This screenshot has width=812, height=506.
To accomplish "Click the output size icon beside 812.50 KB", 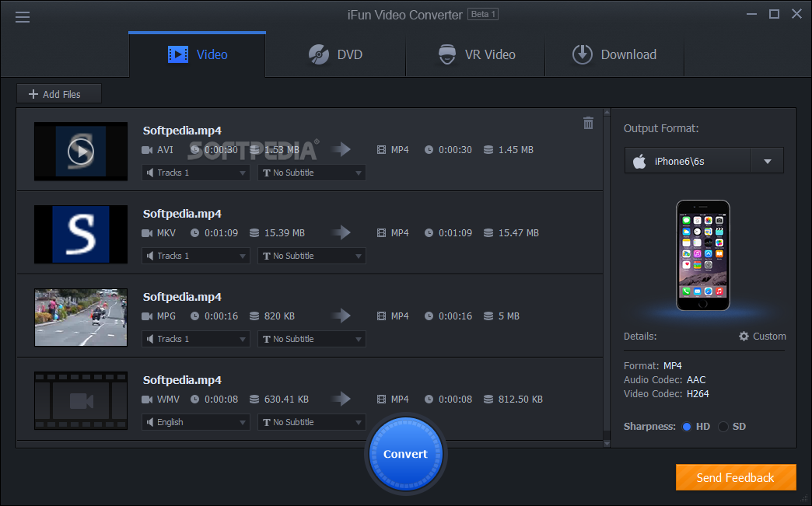I will (488, 400).
